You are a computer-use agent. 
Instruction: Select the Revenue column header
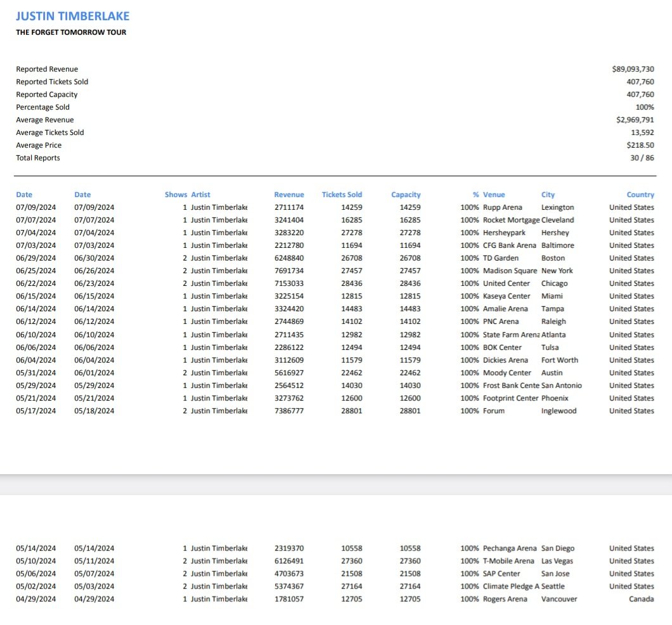pos(289,195)
